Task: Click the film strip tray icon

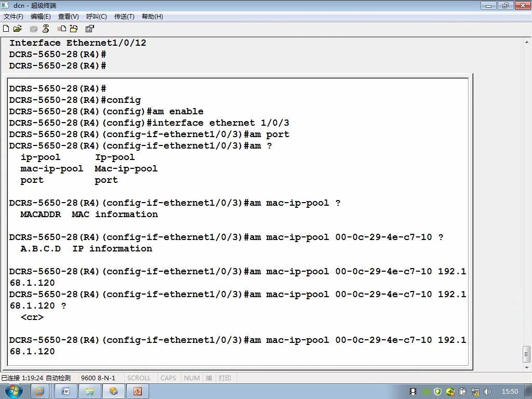Action: pyautogui.click(x=413, y=392)
